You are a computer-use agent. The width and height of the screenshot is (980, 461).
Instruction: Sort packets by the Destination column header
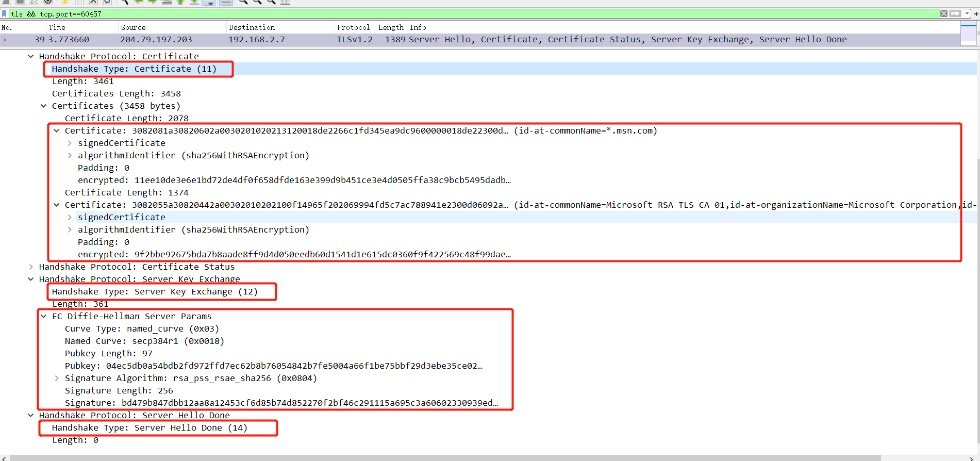252,27
